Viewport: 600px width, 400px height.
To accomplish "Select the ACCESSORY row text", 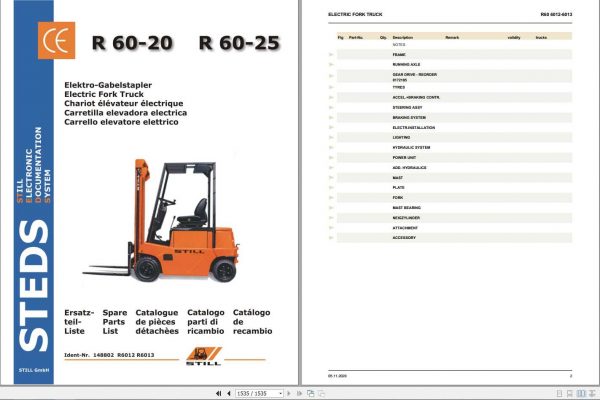I will (404, 238).
